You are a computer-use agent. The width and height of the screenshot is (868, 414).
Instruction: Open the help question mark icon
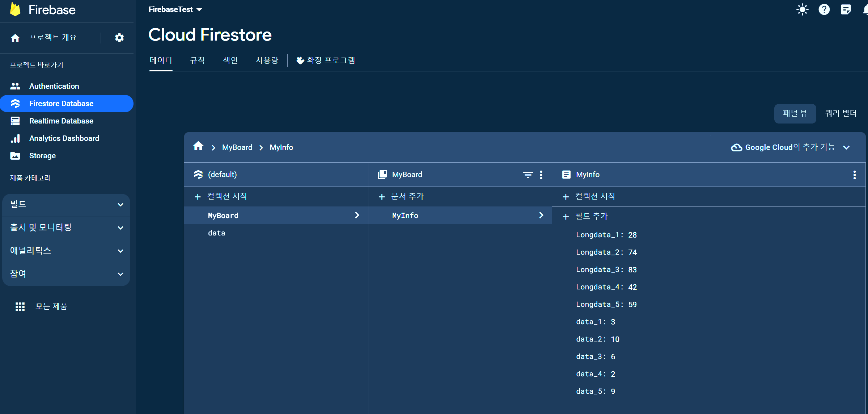tap(824, 9)
